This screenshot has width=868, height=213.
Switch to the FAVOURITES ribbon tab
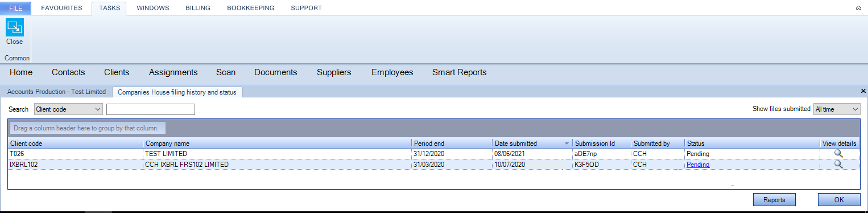pyautogui.click(x=62, y=8)
